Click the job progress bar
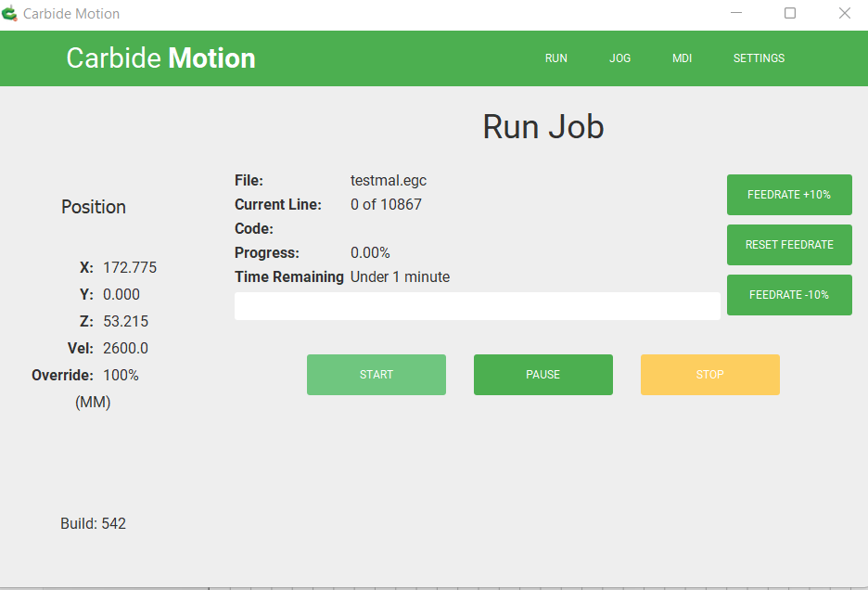Viewport: 868px width, 590px height. tap(478, 306)
